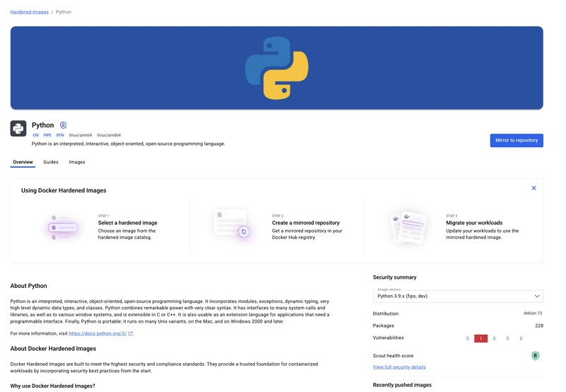
Task: Click the external link icon after docs.python.org link
Action: (130, 333)
